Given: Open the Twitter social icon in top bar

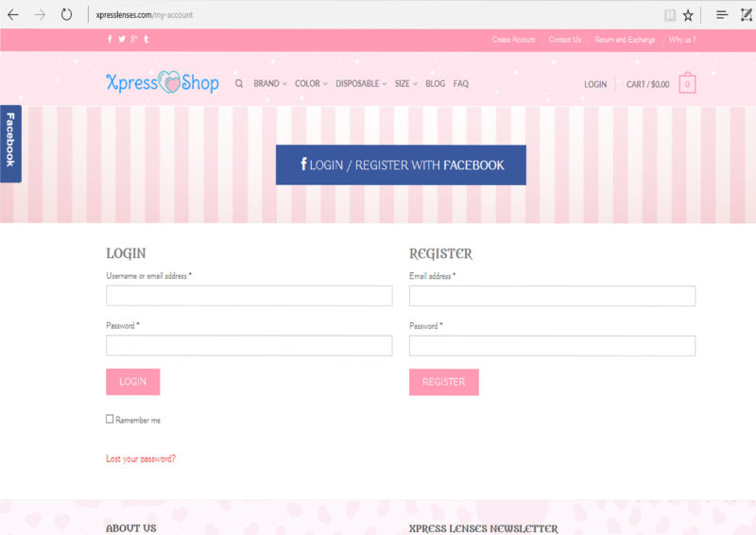Looking at the screenshot, I should (122, 39).
